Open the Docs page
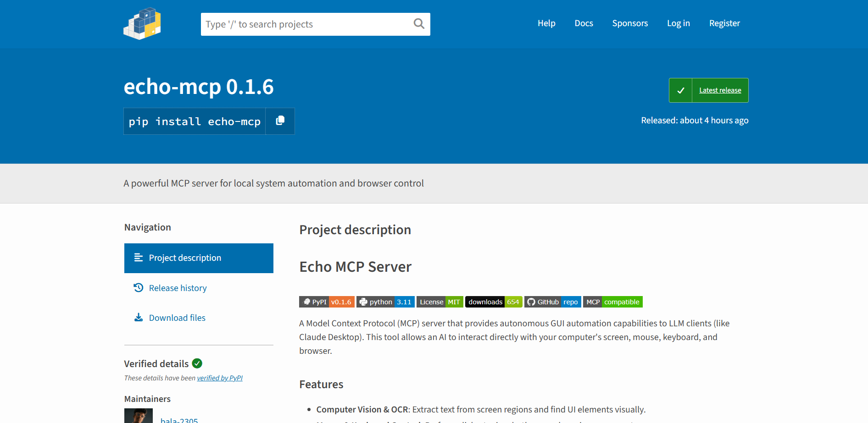 click(584, 23)
